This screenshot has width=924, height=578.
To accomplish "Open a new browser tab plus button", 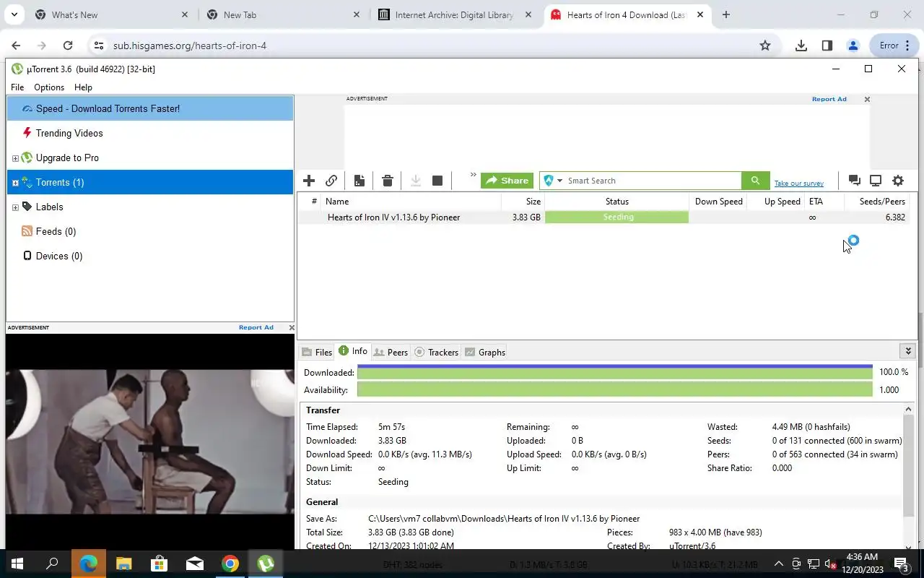I will tap(725, 14).
